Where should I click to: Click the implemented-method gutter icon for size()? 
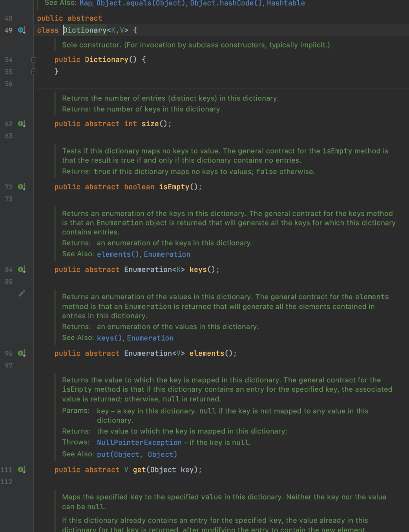coord(22,124)
